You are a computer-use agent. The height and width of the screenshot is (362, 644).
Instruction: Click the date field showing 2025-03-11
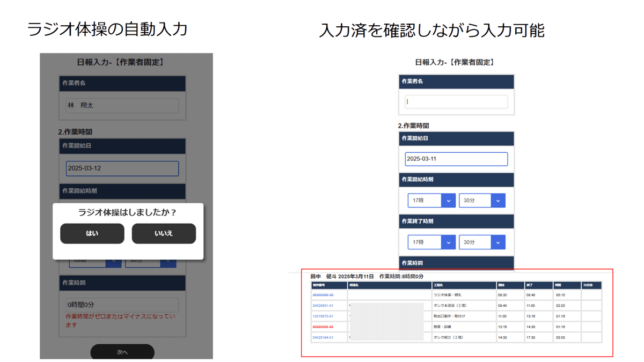(x=456, y=159)
